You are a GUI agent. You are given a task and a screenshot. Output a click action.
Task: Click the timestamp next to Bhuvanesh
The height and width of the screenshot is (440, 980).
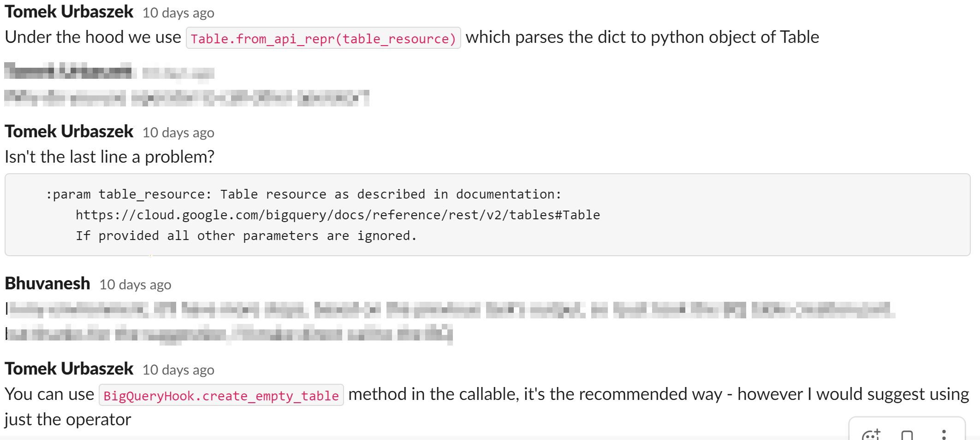(x=135, y=285)
